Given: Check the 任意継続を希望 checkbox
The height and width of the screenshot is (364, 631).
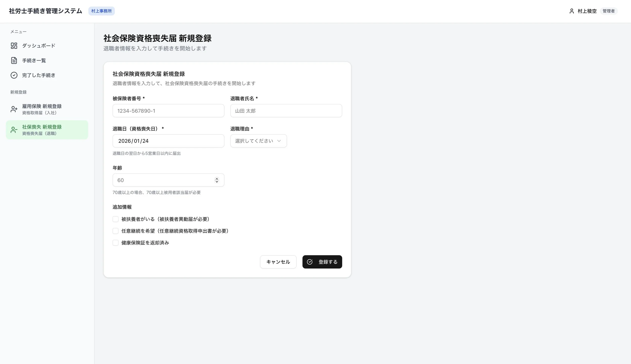Looking at the screenshot, I should coord(116,231).
